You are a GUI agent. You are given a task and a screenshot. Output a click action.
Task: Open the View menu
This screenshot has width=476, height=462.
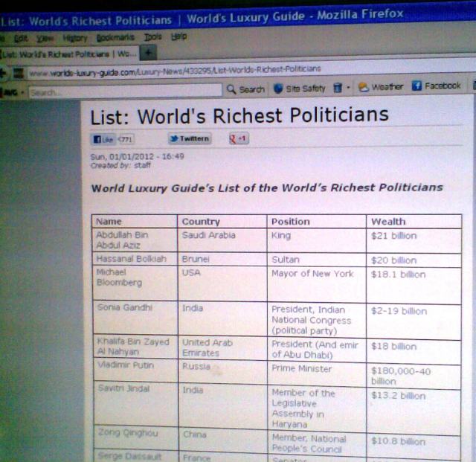[45, 37]
